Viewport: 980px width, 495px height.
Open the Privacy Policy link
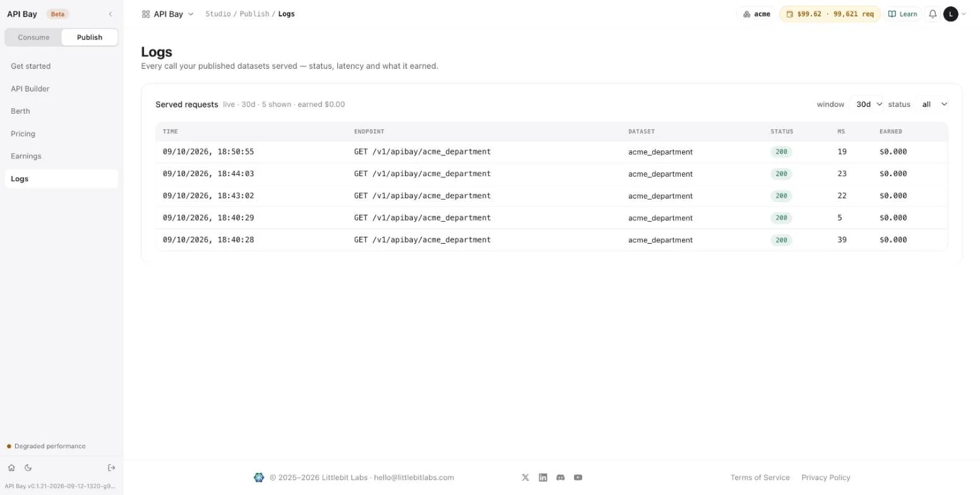point(826,477)
